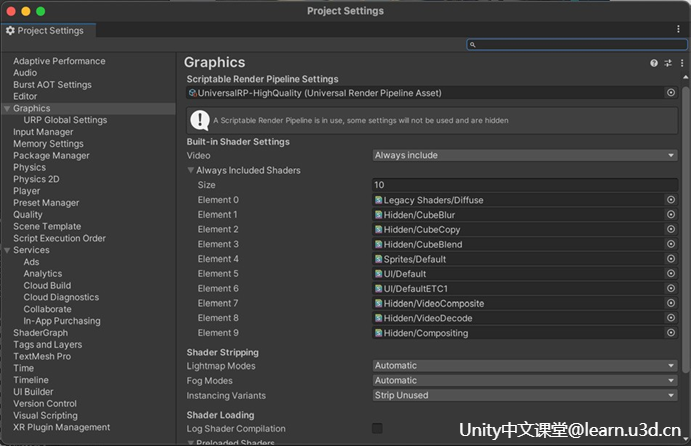Click the settings search field
This screenshot has height=446, width=691.
click(x=577, y=45)
